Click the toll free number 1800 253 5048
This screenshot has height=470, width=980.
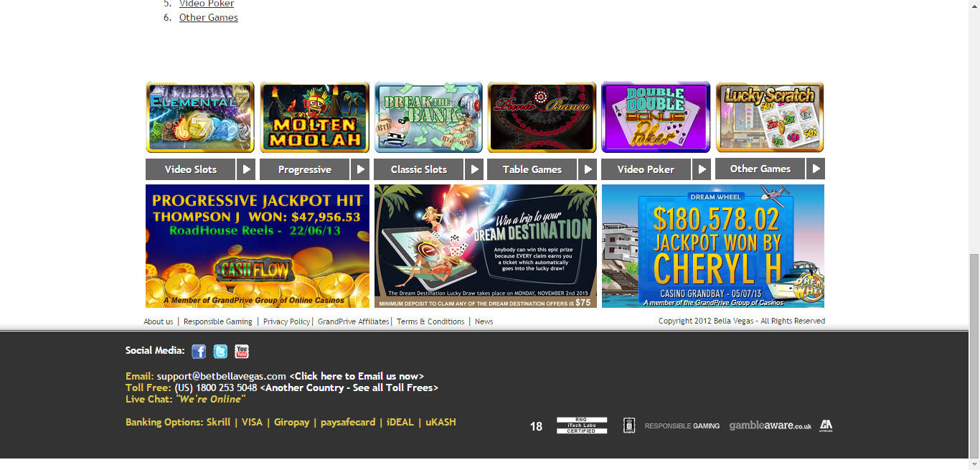click(227, 387)
